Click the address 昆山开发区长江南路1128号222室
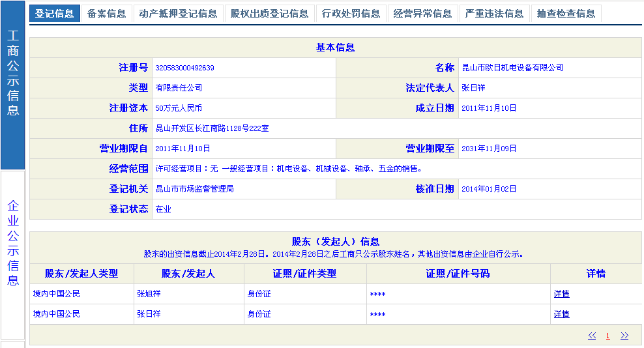Screen dimensions: 644x348 click(x=212, y=128)
